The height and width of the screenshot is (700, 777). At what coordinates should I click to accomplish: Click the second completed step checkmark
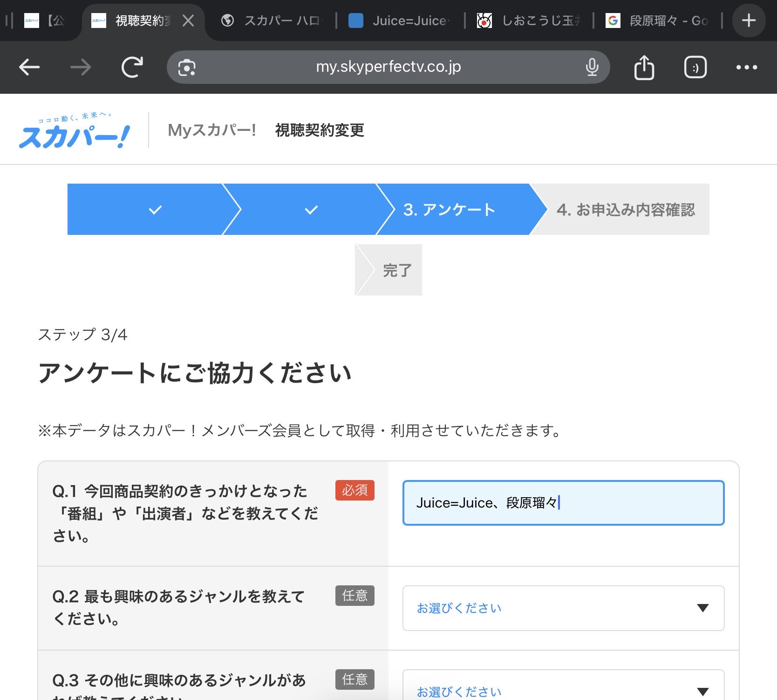pos(311,210)
